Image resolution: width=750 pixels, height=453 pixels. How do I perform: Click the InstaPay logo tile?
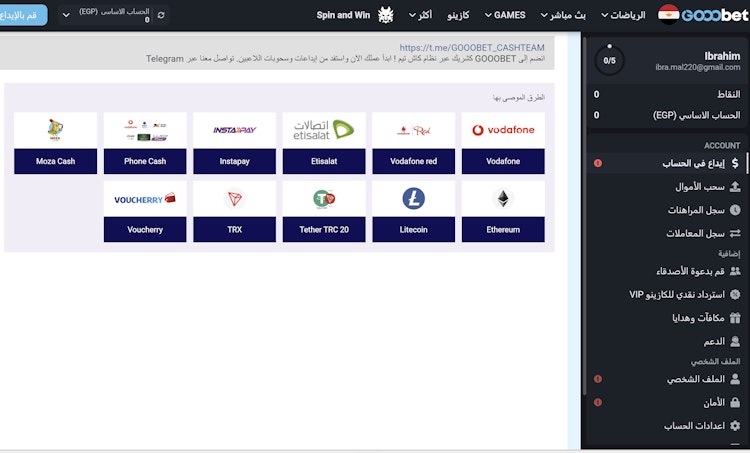point(234,130)
